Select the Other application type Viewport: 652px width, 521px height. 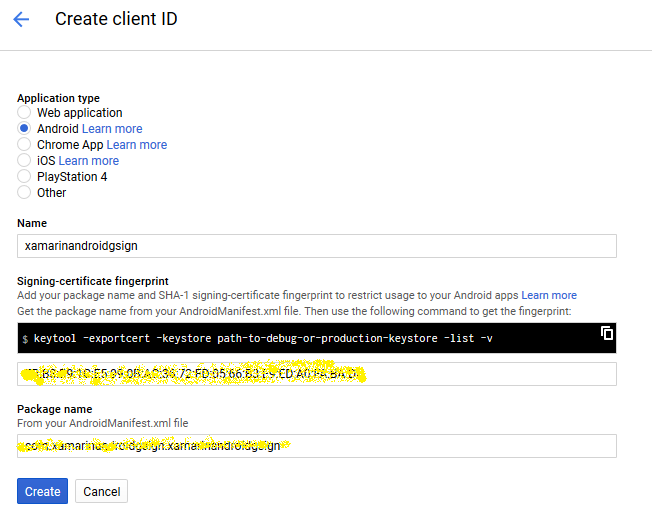point(24,193)
